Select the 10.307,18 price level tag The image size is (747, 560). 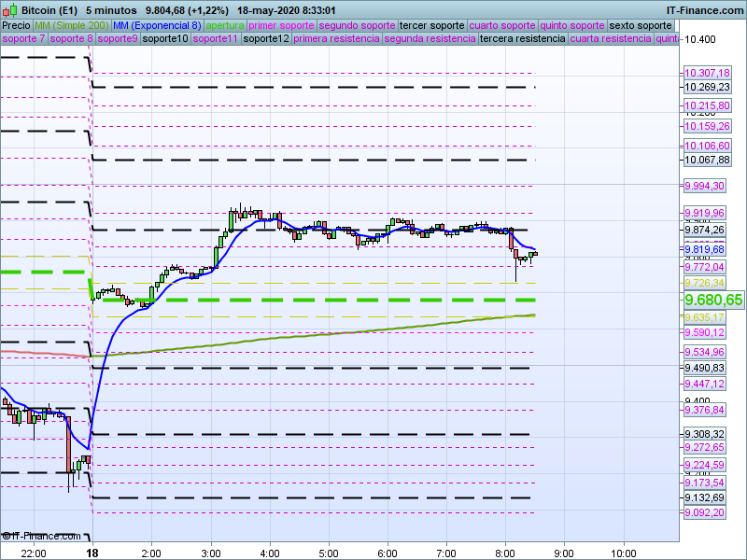tap(706, 73)
